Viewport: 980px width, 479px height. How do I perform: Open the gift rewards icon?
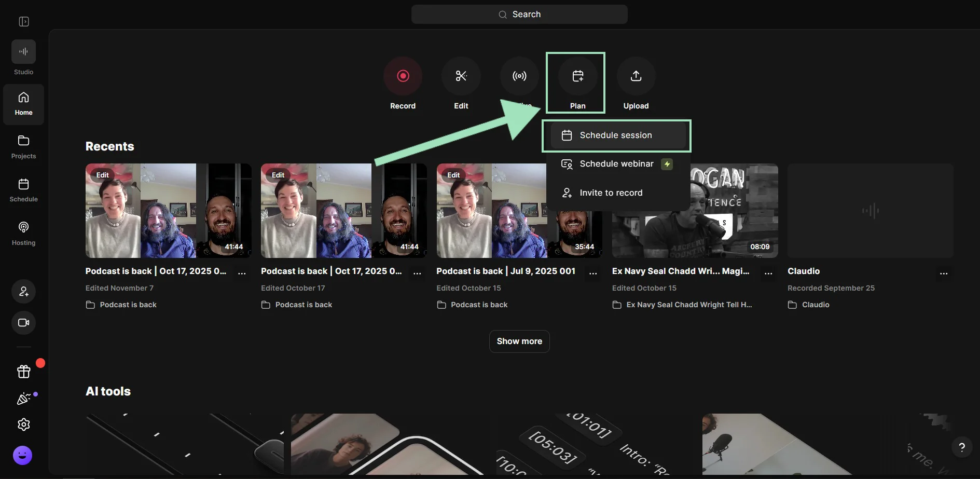point(24,371)
